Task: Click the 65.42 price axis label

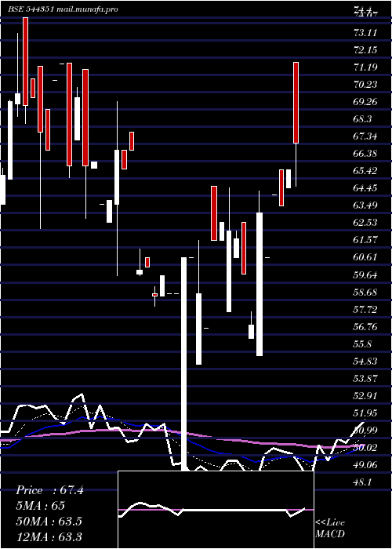Action: [x=365, y=171]
